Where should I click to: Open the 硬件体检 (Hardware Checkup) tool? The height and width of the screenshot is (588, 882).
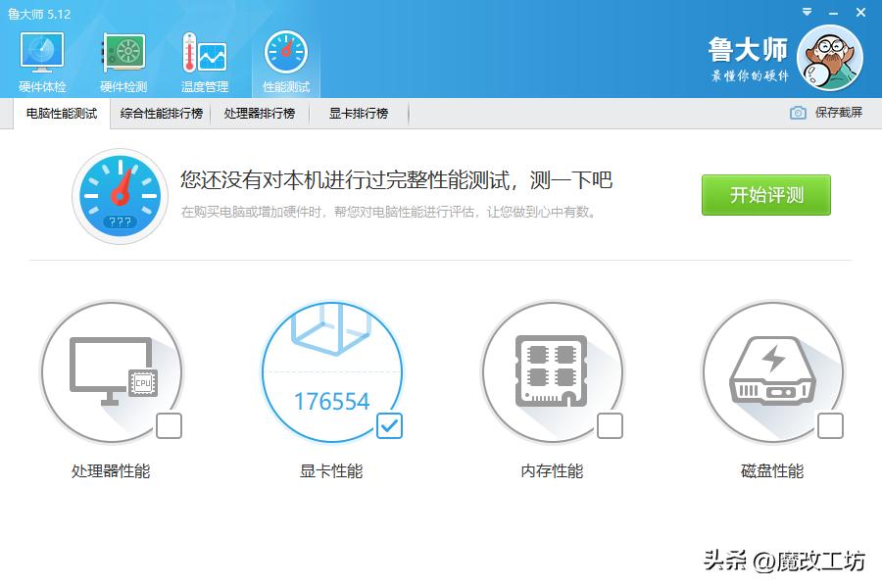click(x=40, y=61)
